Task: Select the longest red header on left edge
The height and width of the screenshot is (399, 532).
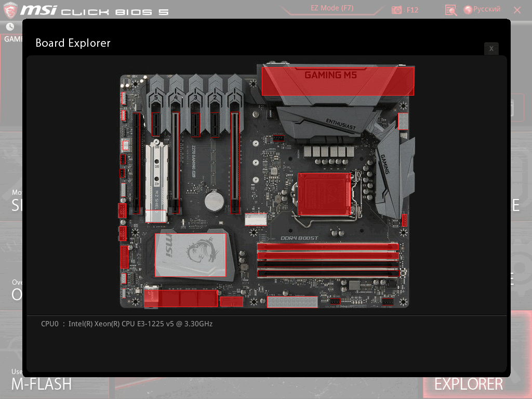Action: tap(124, 257)
